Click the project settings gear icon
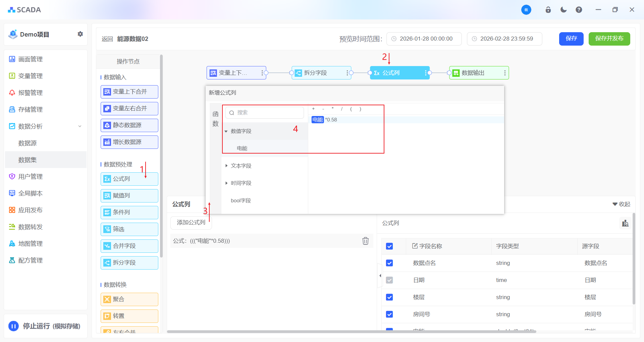The height and width of the screenshot is (342, 644). [x=80, y=34]
